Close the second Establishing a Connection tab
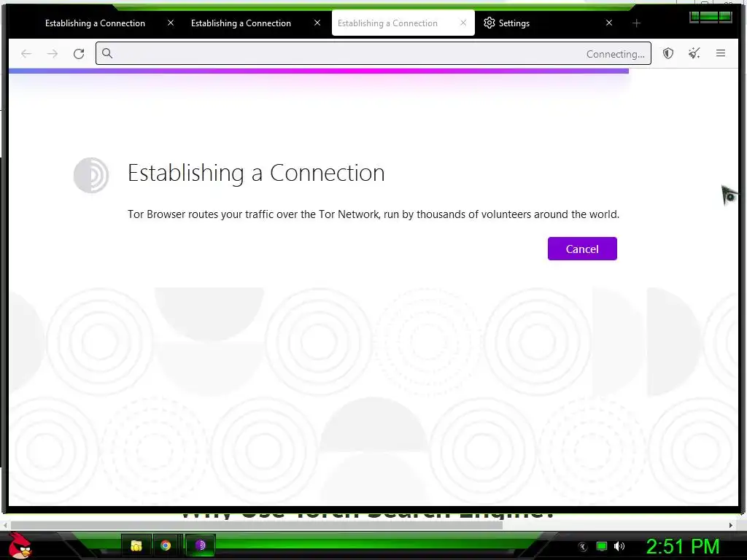Viewport: 747px width, 560px height. pos(317,23)
